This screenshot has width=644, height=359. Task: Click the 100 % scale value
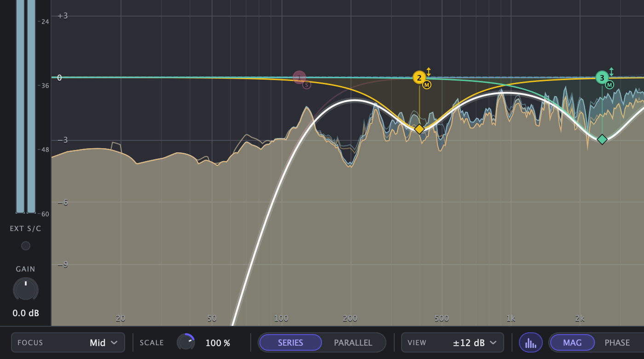point(218,343)
